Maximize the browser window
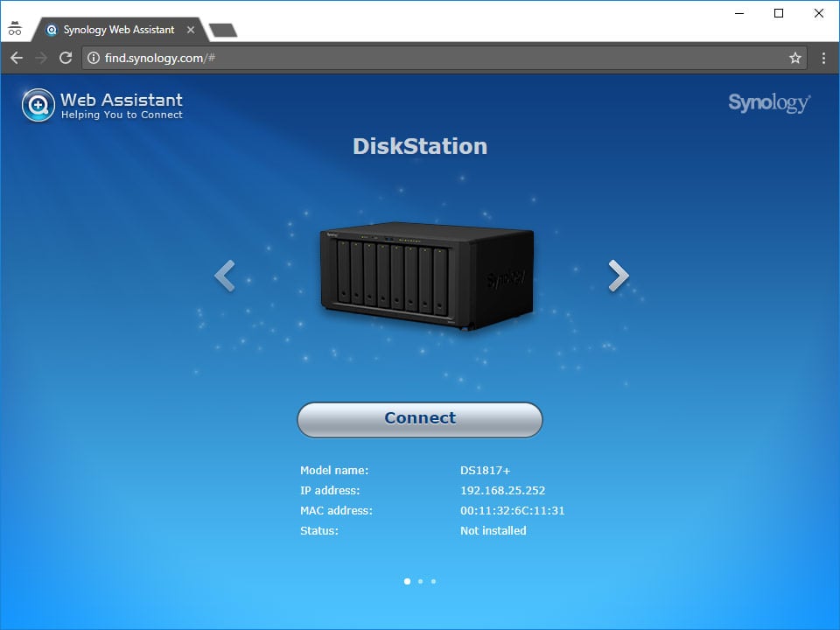 coord(779,13)
